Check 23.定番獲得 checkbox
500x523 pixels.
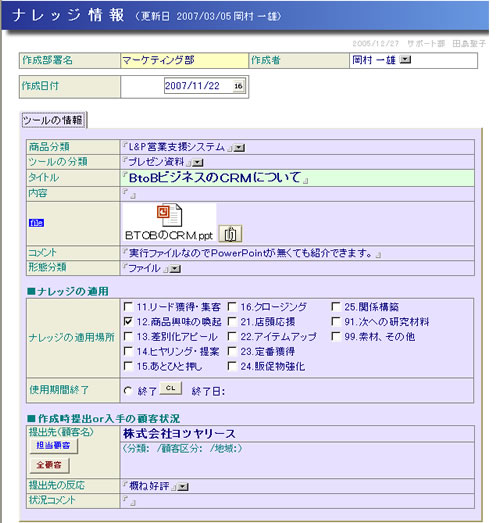point(232,351)
